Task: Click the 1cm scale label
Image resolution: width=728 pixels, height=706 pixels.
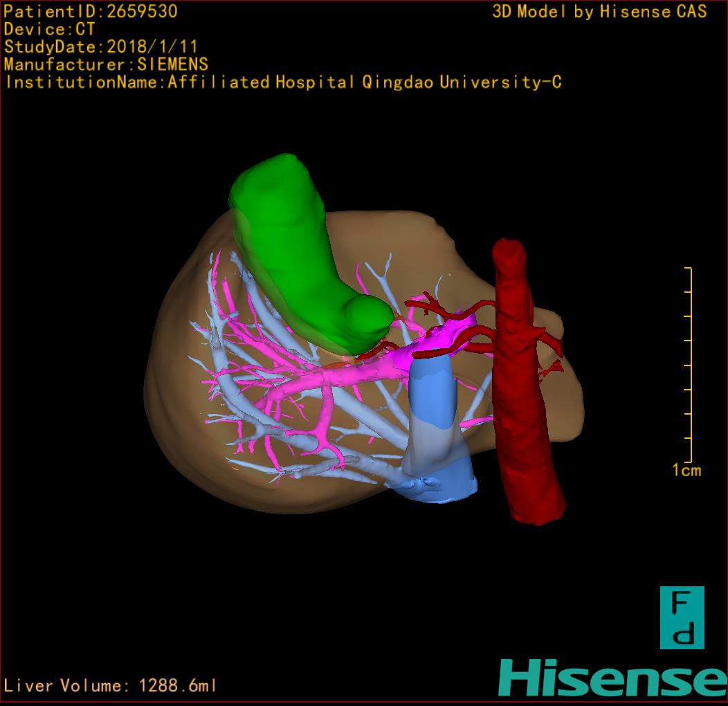Action: click(686, 470)
